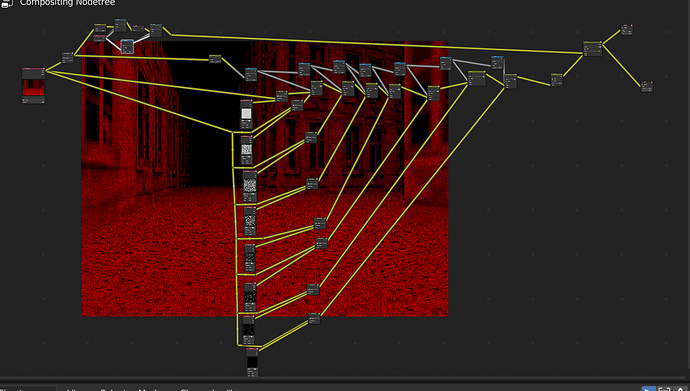Select the lone yellow-header node on the long horizontal link

click(x=215, y=58)
